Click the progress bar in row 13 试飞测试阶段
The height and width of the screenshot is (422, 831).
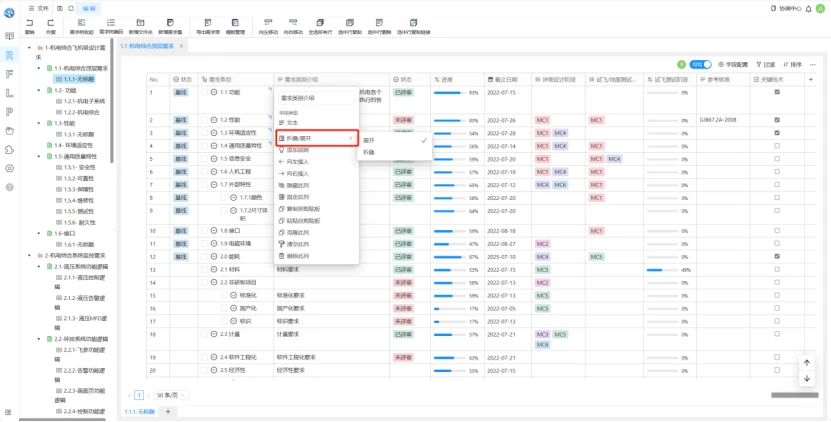point(662,270)
